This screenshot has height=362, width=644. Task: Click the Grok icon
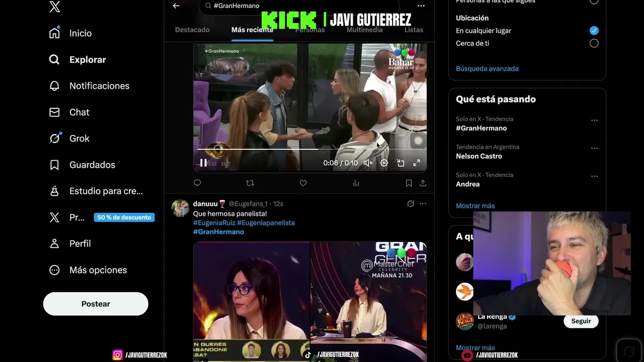pyautogui.click(x=54, y=138)
